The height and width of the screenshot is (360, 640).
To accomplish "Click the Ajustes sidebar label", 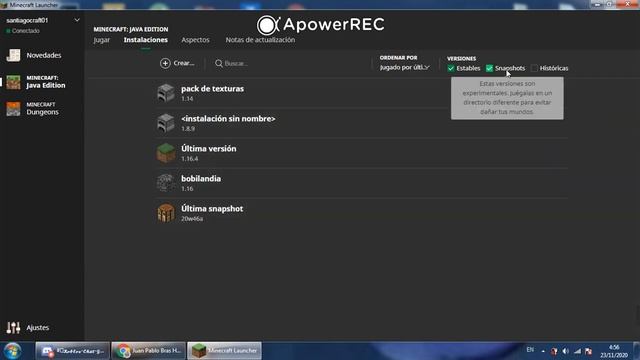I will tap(38, 327).
